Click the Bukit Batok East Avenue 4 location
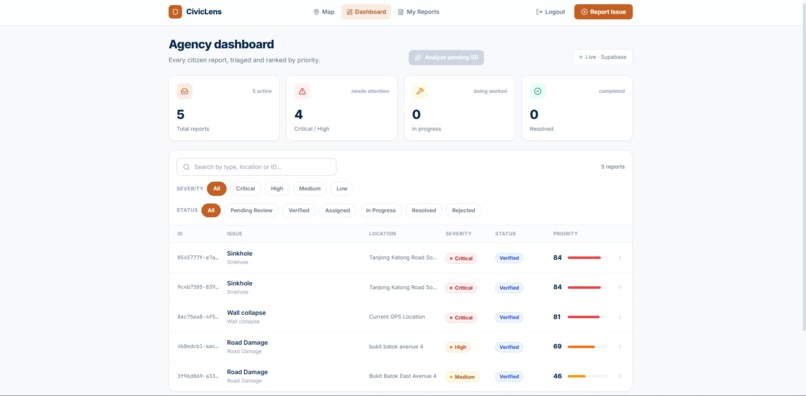This screenshot has height=396, width=806. point(402,376)
